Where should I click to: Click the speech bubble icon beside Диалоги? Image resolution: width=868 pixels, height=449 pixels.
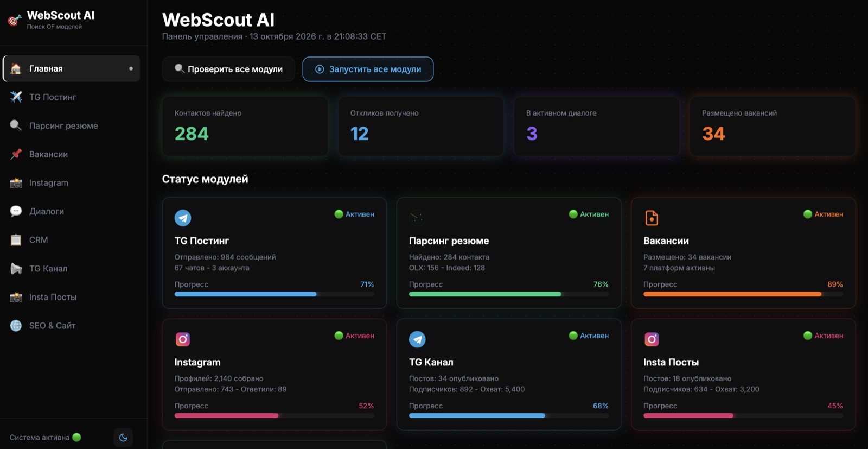(16, 211)
